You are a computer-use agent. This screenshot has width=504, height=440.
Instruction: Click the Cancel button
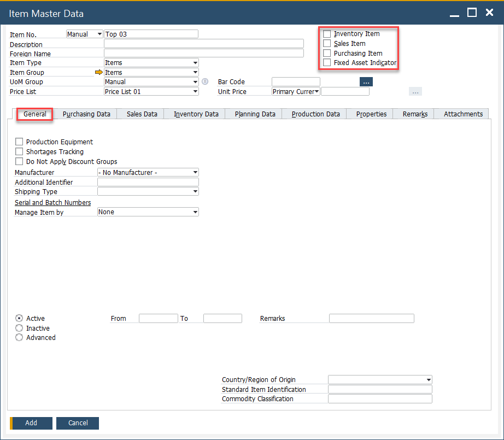click(78, 423)
